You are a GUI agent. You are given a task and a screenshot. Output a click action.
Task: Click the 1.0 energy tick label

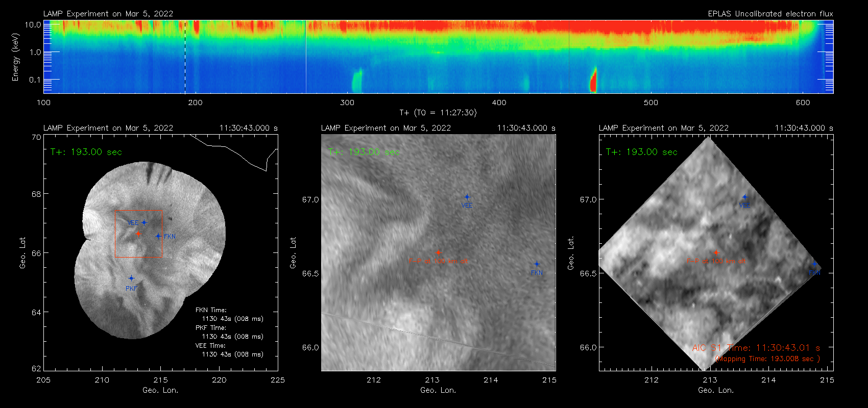click(x=35, y=52)
